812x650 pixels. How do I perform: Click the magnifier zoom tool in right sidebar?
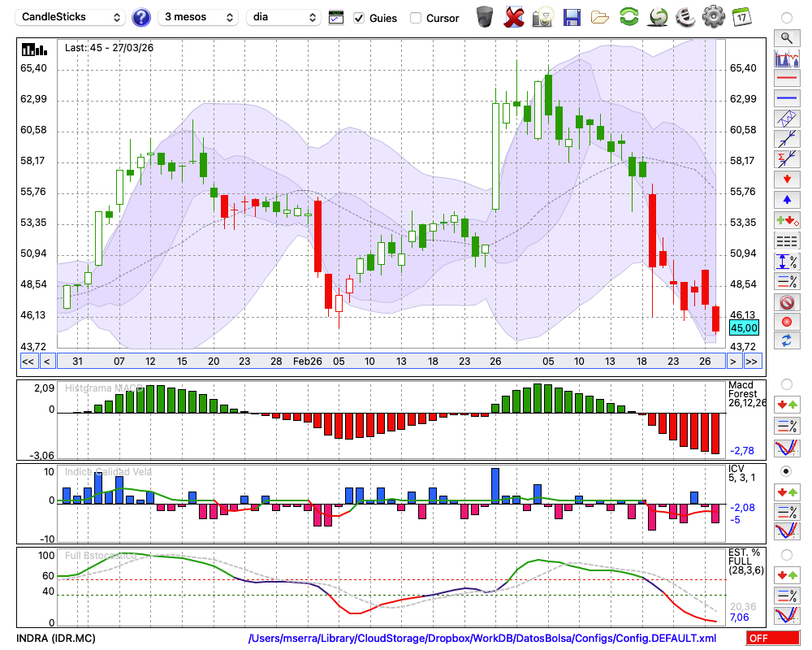click(x=786, y=37)
